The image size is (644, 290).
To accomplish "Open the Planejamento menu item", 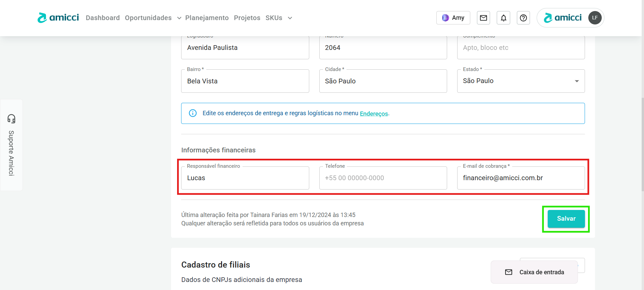I will [x=207, y=18].
